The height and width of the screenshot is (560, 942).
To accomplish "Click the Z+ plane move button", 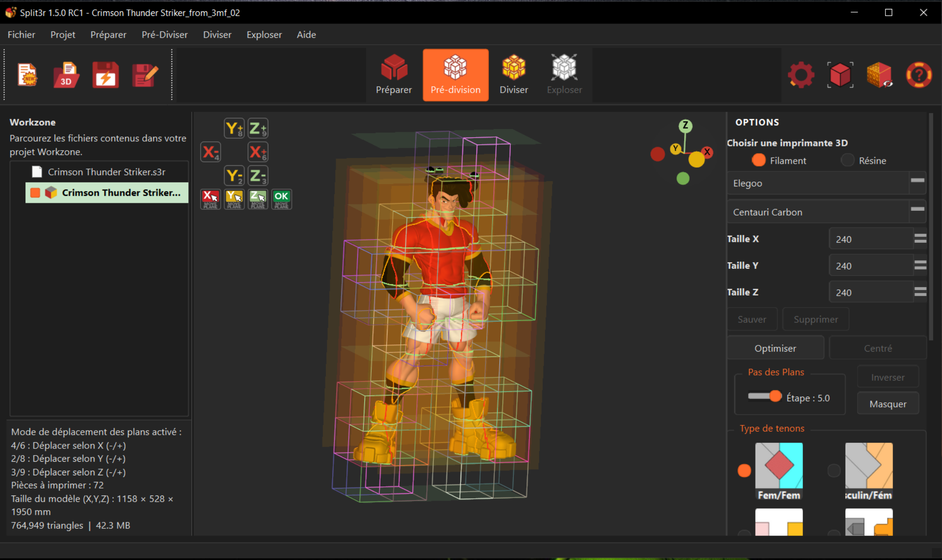I will pos(258,128).
